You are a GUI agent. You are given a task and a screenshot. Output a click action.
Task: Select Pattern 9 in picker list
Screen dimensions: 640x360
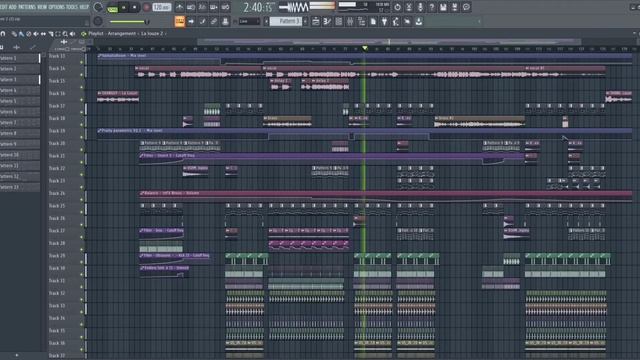(20, 144)
